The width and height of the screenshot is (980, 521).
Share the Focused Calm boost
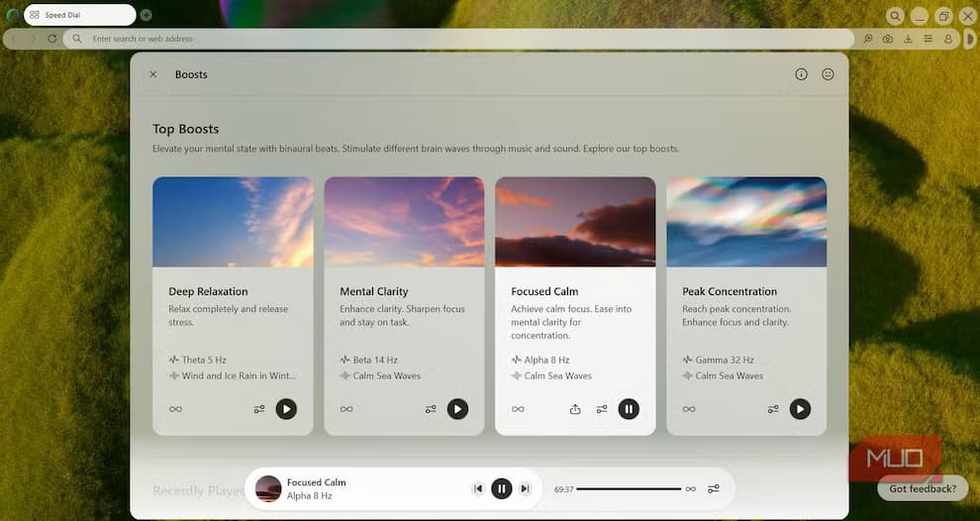(575, 409)
